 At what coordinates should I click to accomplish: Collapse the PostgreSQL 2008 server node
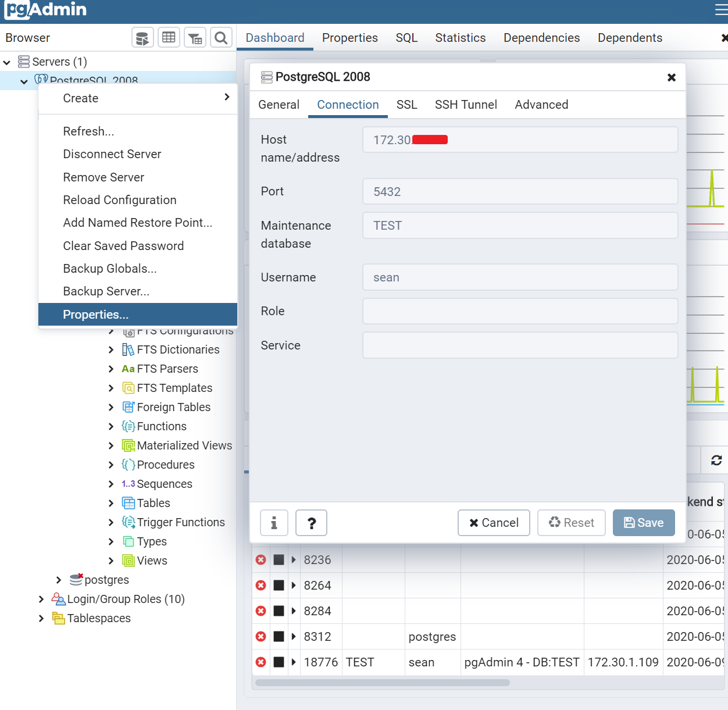point(24,81)
